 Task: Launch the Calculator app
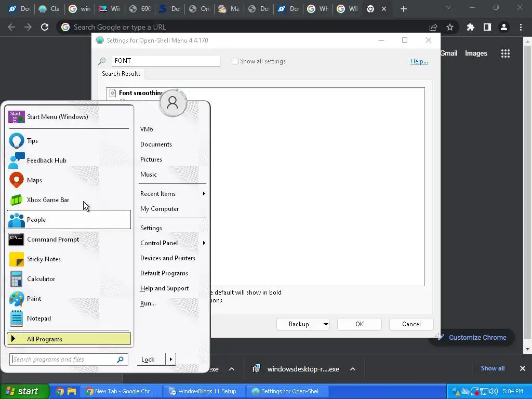[69, 279]
